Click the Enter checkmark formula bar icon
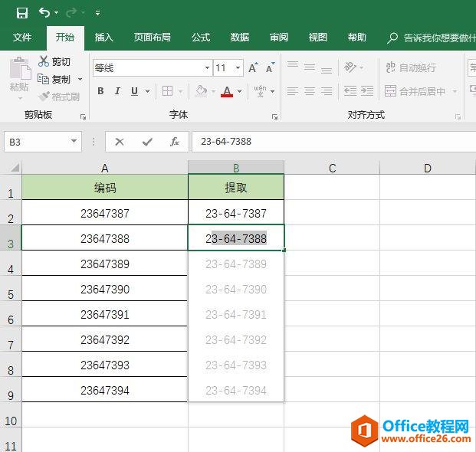This screenshot has width=476, height=452. pos(147,142)
